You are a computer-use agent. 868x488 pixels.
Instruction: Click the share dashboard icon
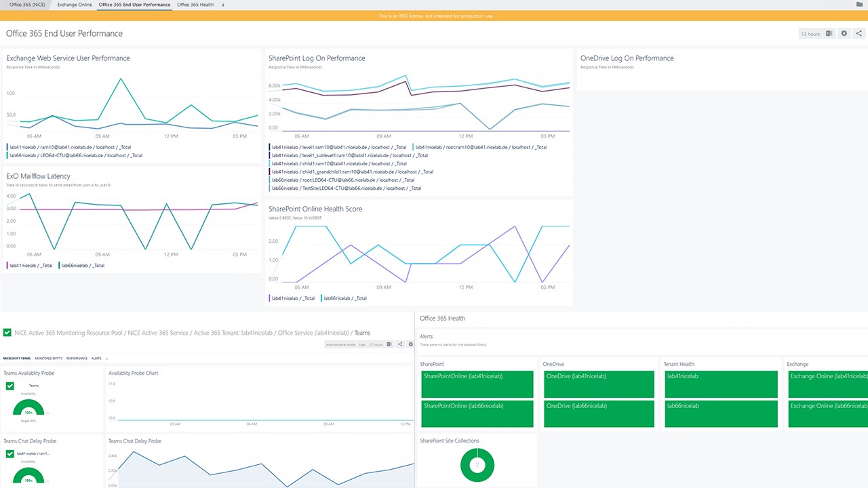(859, 33)
